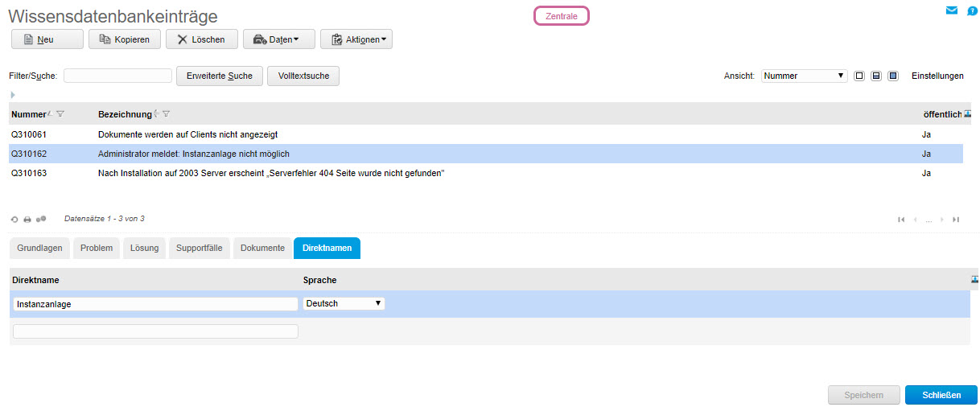Viewport: 980px width, 407px height.
Task: Open the Daten dropdown button
Action: coord(279,39)
